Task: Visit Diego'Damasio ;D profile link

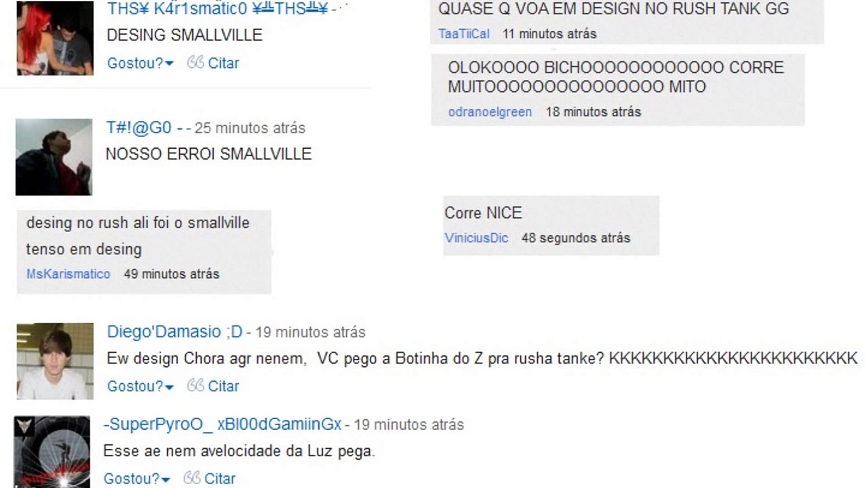Action: [x=175, y=332]
